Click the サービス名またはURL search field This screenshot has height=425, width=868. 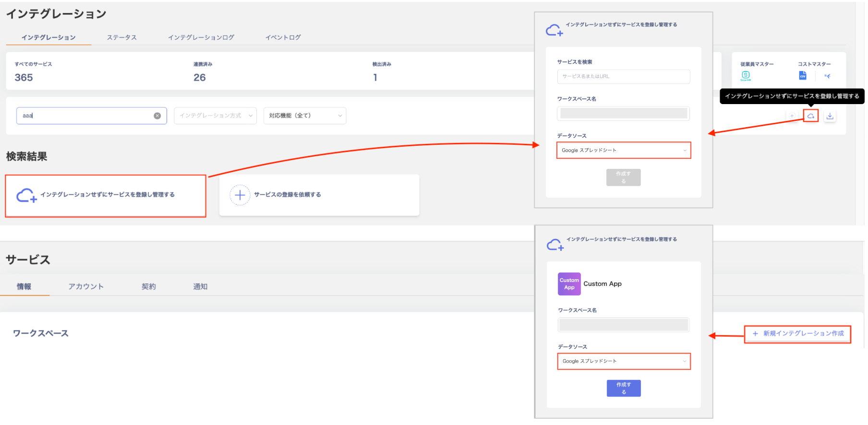coord(624,76)
